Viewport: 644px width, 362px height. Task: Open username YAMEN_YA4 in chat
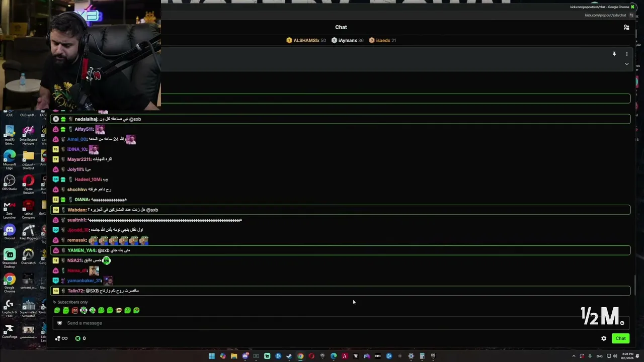click(82, 250)
